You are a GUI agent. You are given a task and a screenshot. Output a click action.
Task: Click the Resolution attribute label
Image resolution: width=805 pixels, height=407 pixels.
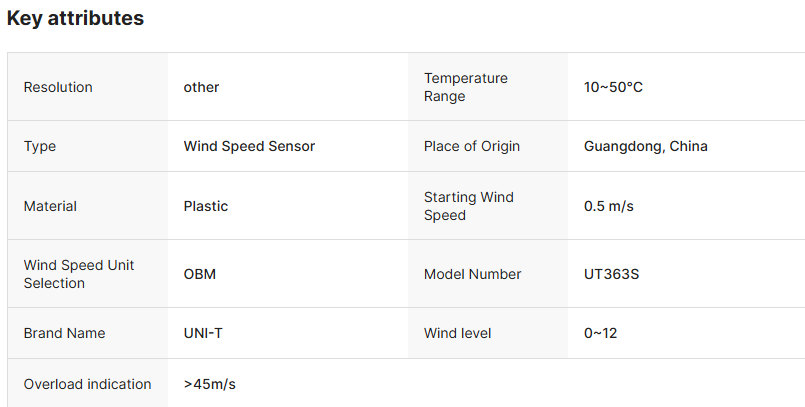[58, 87]
